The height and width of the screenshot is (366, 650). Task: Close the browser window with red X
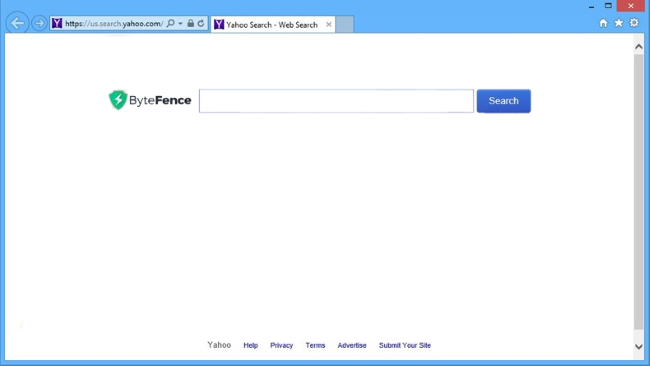[631, 6]
